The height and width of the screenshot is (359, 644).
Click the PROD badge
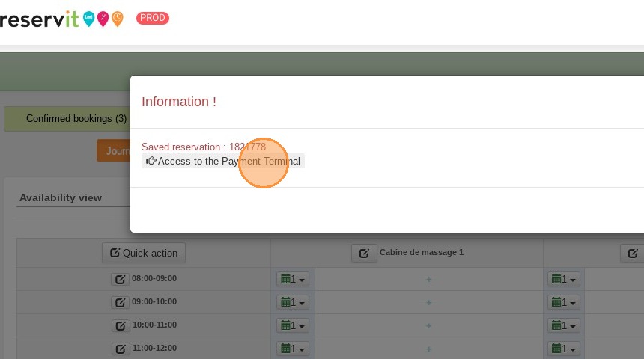153,18
